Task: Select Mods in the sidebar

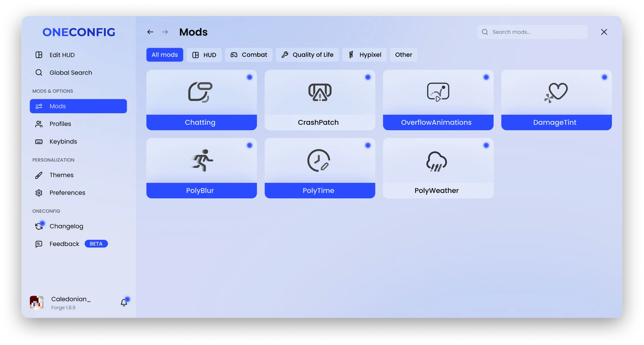Action: pos(78,106)
